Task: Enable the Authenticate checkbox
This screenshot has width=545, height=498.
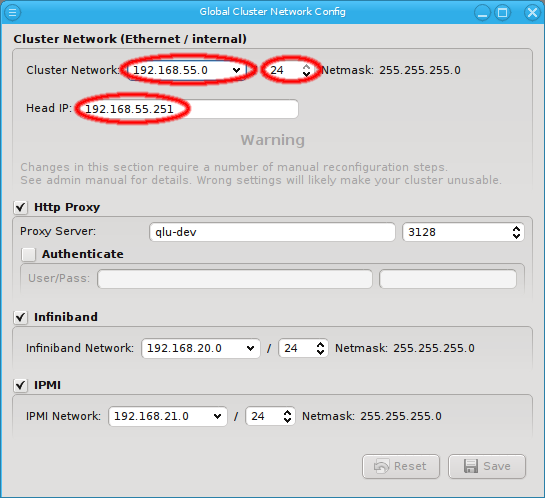Action: coord(29,254)
